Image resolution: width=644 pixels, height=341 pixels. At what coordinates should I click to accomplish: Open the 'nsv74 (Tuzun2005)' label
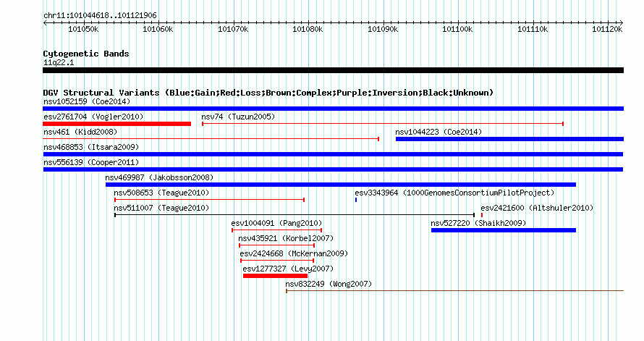click(238, 117)
